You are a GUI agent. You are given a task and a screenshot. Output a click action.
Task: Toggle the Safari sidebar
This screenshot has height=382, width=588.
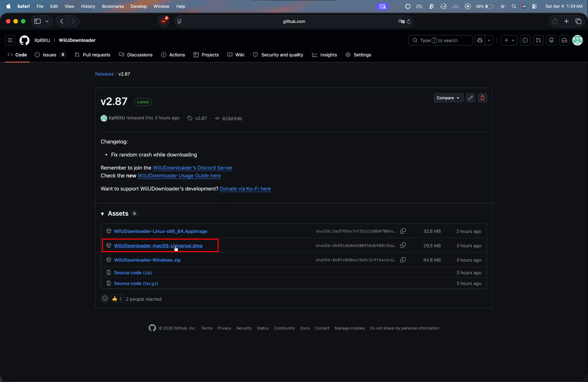[38, 21]
